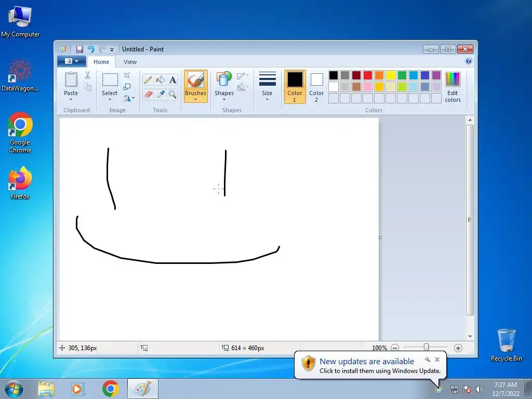The image size is (532, 399).
Task: Click the Cut scissors icon
Action: tap(87, 75)
